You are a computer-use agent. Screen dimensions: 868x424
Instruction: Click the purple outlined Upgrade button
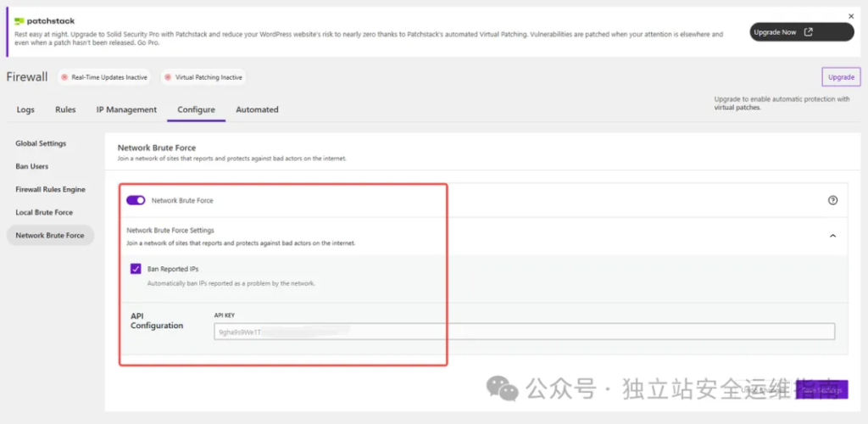(841, 77)
